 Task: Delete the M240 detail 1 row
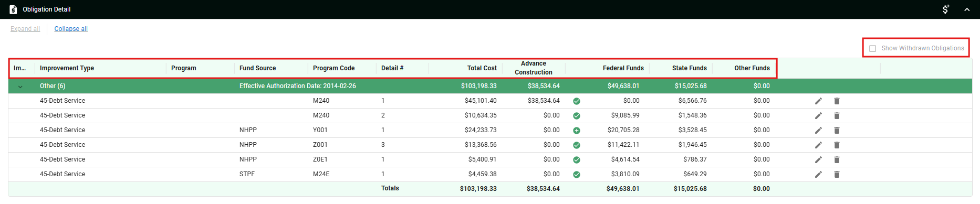[x=837, y=101]
